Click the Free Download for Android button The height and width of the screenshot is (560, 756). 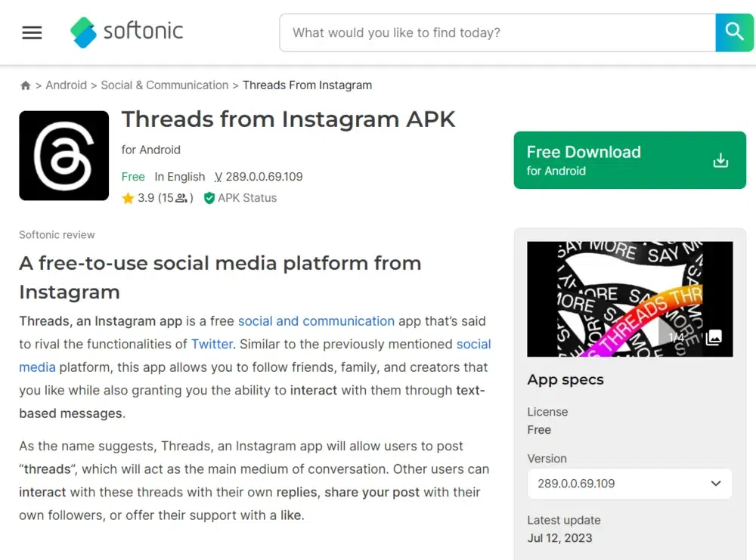[x=629, y=160]
